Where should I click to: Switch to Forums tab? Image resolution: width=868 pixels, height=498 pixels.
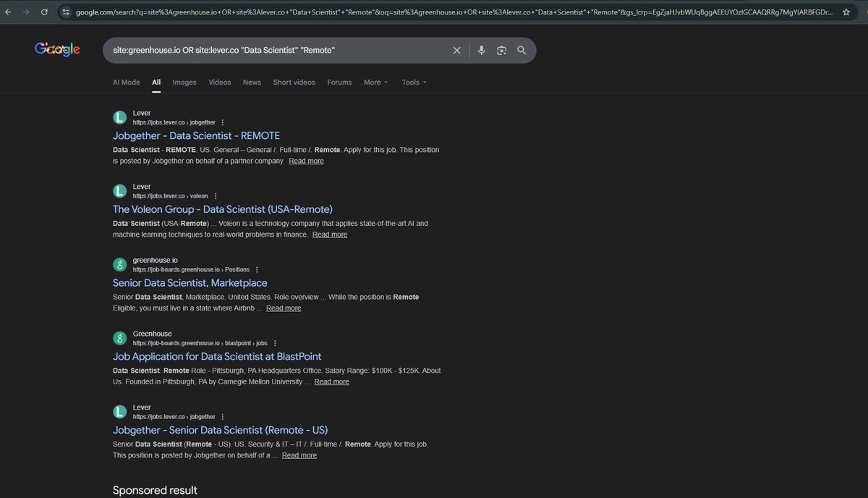(339, 83)
